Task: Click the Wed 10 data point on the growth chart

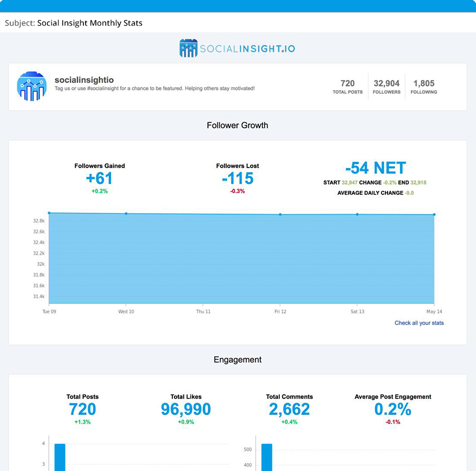Action: point(126,214)
